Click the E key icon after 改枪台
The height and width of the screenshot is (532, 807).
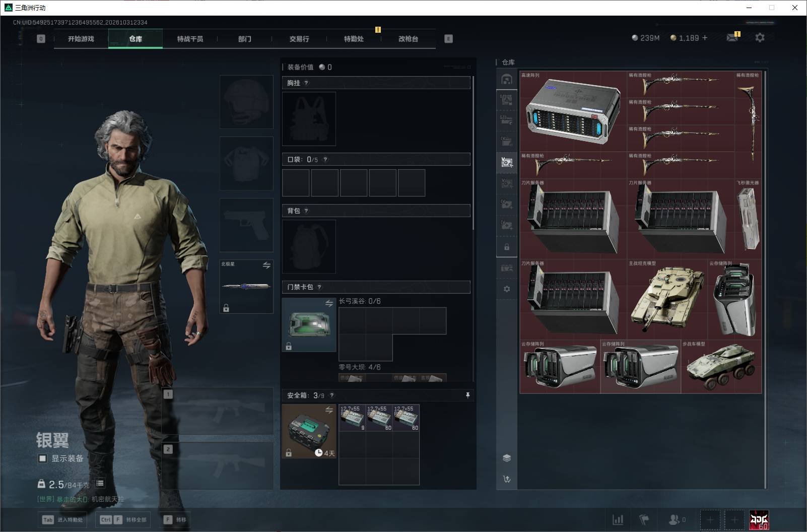point(448,39)
